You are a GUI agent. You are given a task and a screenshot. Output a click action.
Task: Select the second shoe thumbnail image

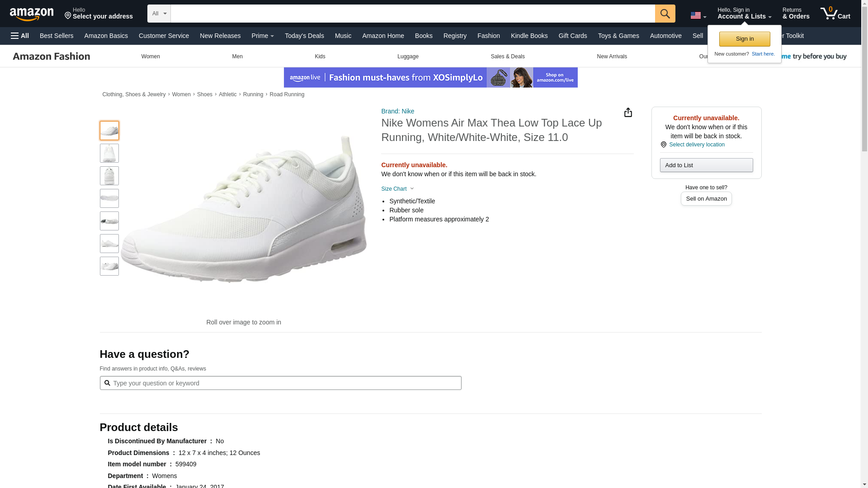(109, 153)
